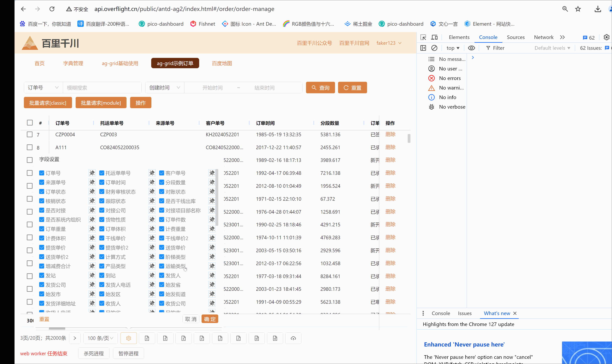Go back in browser history
This screenshot has width=612, height=364.
pyautogui.click(x=23, y=9)
